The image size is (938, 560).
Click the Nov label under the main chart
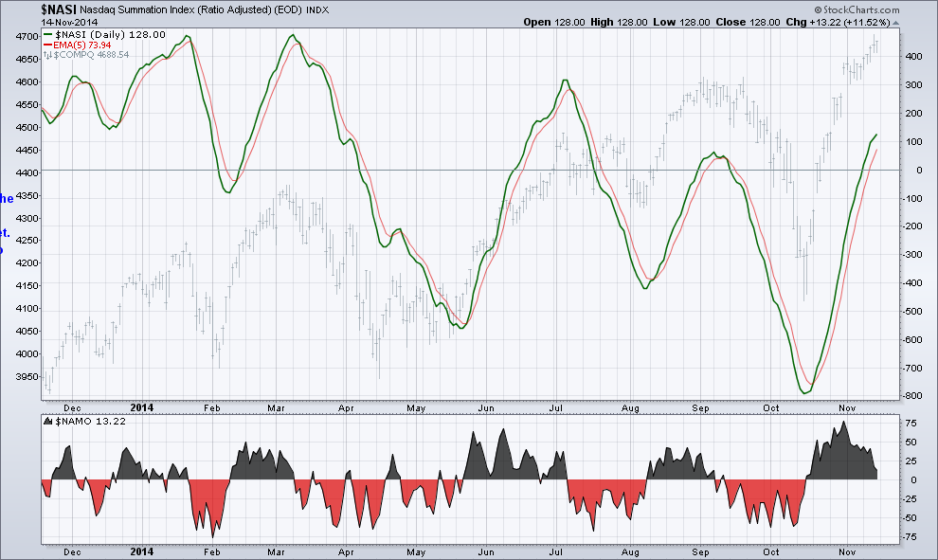tap(846, 408)
